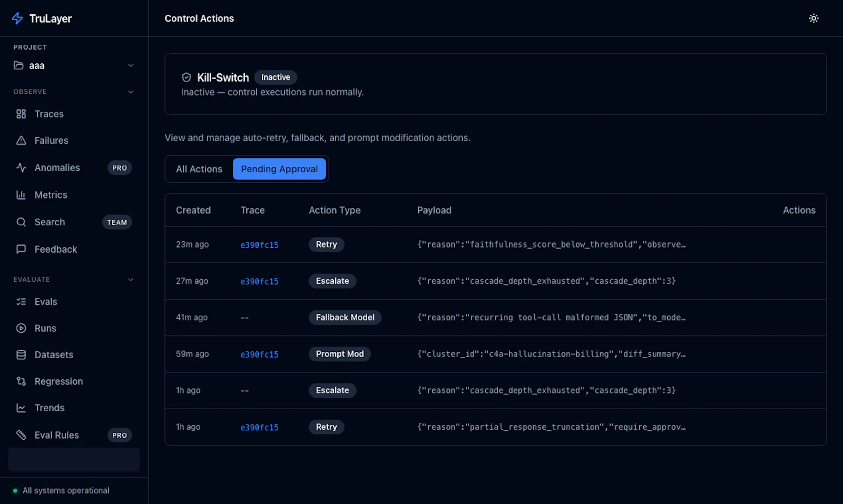Click the Action Type column header

pos(335,210)
